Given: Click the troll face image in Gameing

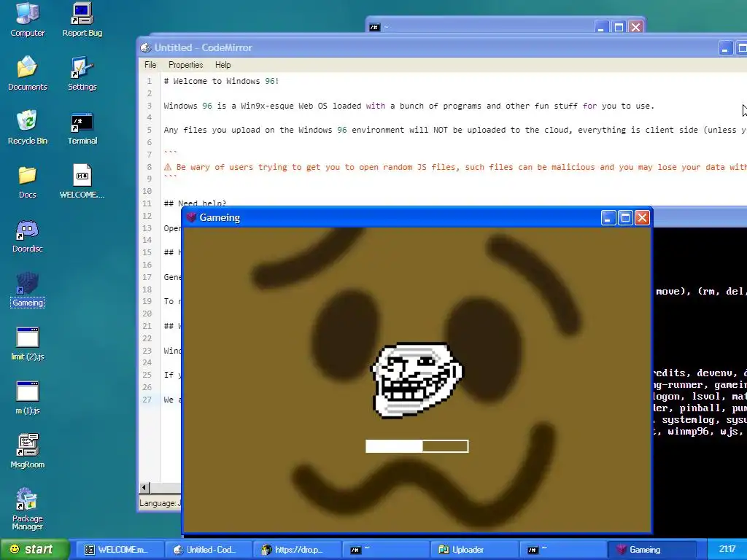Looking at the screenshot, I should (417, 380).
